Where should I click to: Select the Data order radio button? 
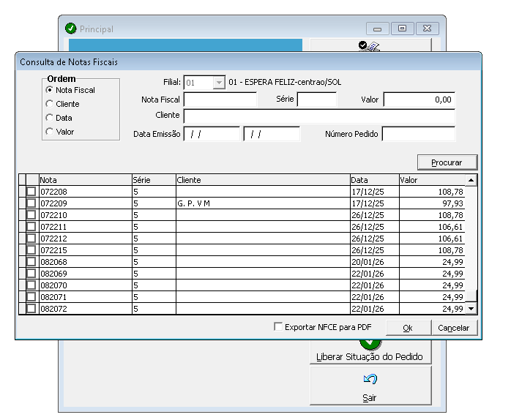pyautogui.click(x=50, y=118)
